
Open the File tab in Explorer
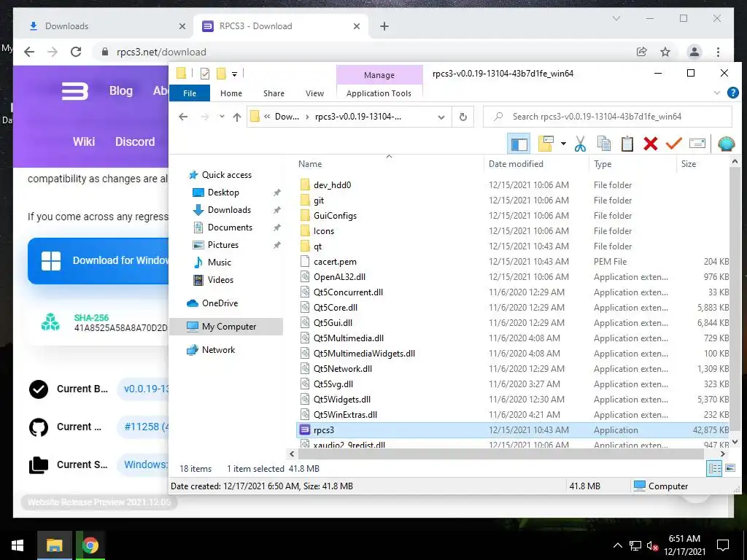pyautogui.click(x=190, y=93)
